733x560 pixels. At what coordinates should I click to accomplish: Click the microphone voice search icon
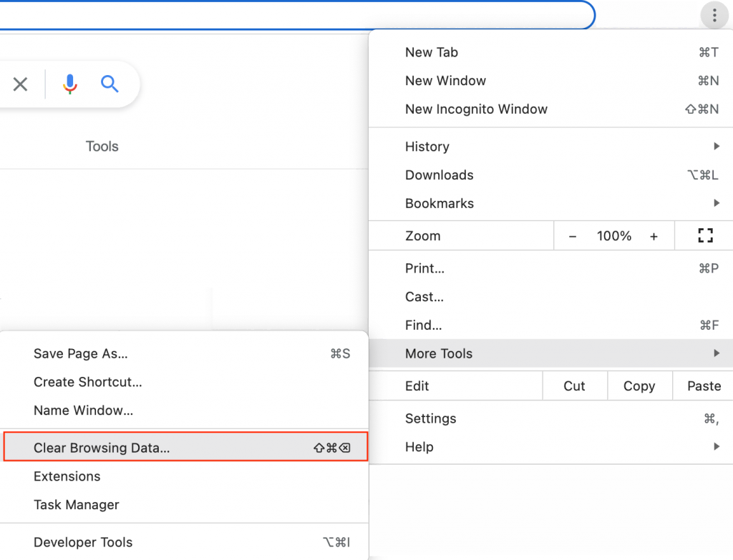(69, 84)
